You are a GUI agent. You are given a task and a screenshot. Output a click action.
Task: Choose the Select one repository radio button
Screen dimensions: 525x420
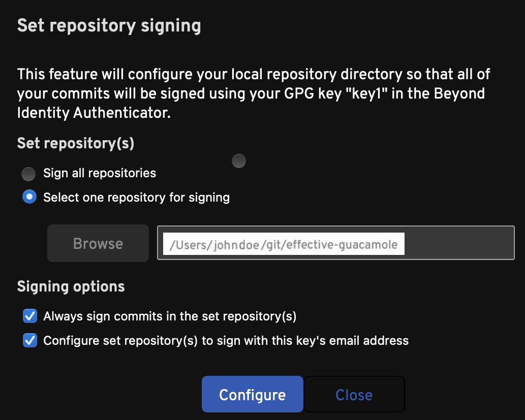30,197
